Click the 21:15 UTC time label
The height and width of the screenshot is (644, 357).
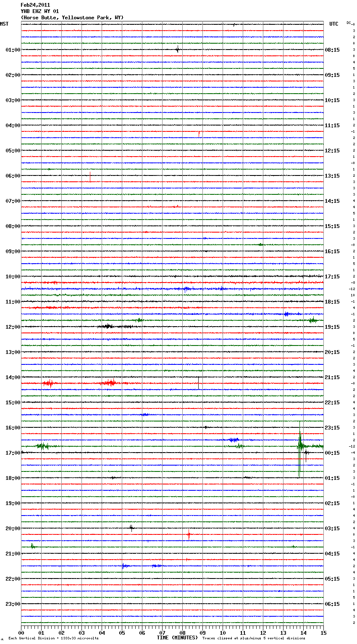pos(332,377)
